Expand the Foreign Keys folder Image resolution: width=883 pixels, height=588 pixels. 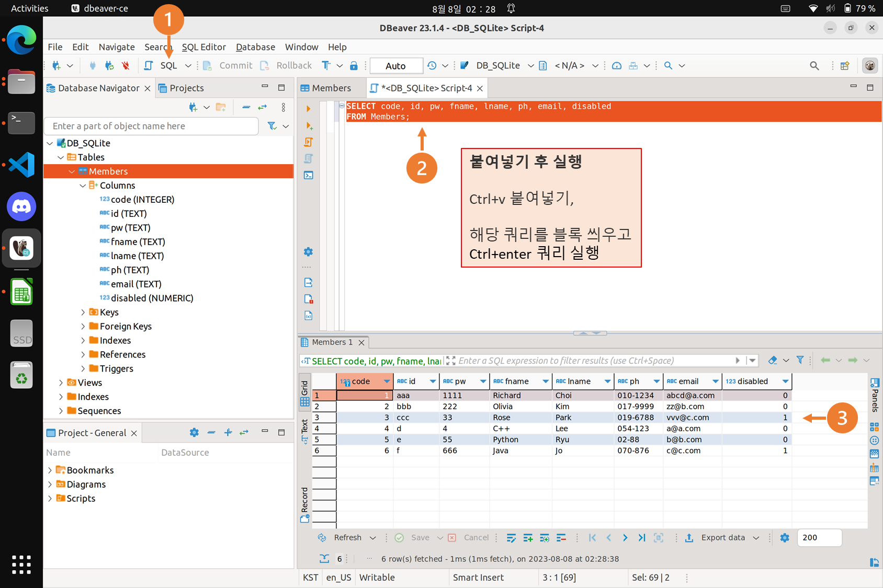pos(83,327)
